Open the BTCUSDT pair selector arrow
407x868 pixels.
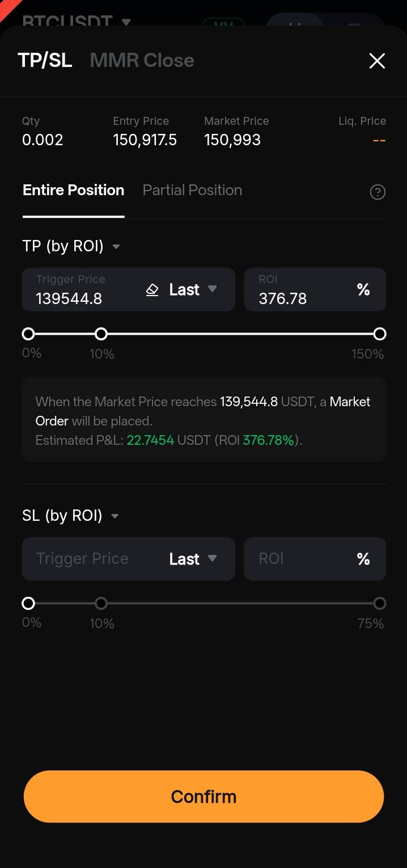[126, 22]
